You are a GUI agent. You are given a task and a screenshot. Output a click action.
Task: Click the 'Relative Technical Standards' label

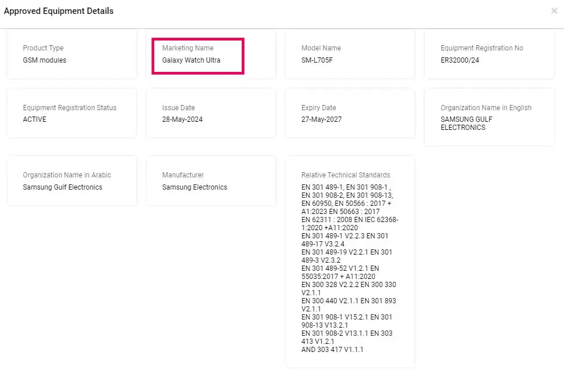point(345,175)
